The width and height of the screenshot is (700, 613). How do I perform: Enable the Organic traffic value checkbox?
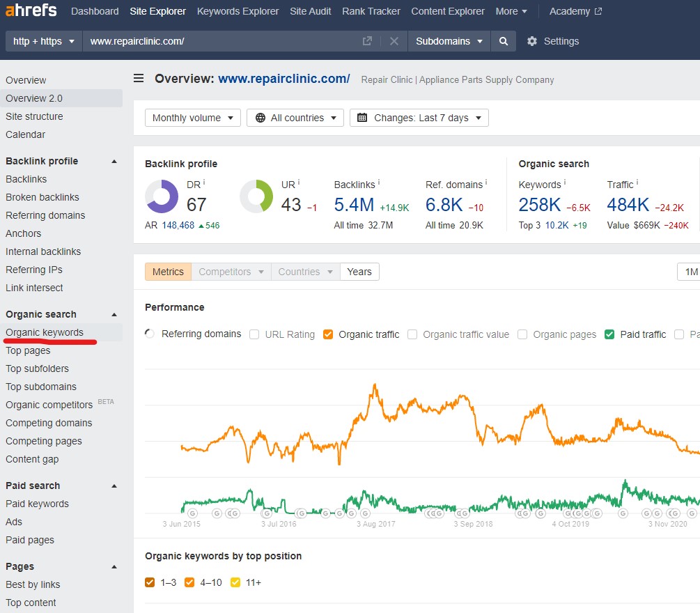click(412, 334)
